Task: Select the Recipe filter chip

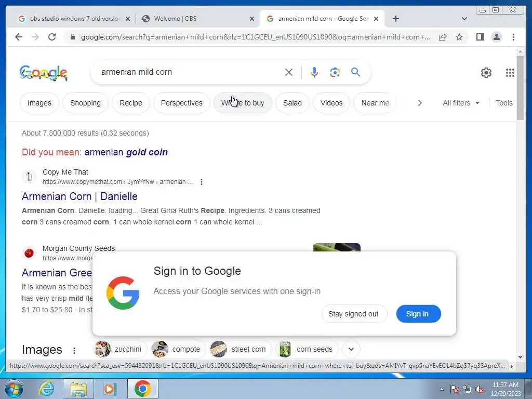Action: tap(130, 103)
